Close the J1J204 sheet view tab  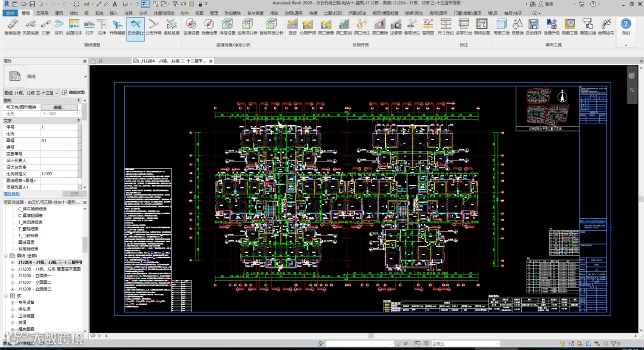pyautogui.click(x=210, y=61)
